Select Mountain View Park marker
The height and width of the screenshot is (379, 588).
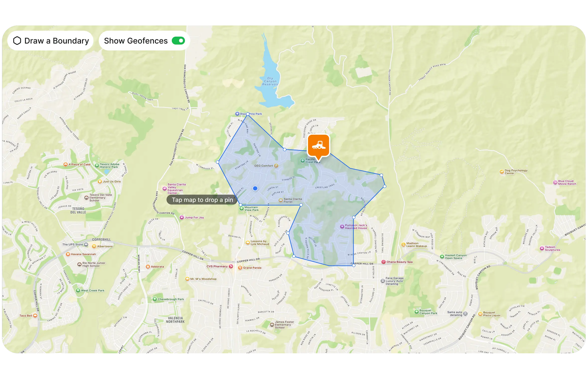point(241,208)
